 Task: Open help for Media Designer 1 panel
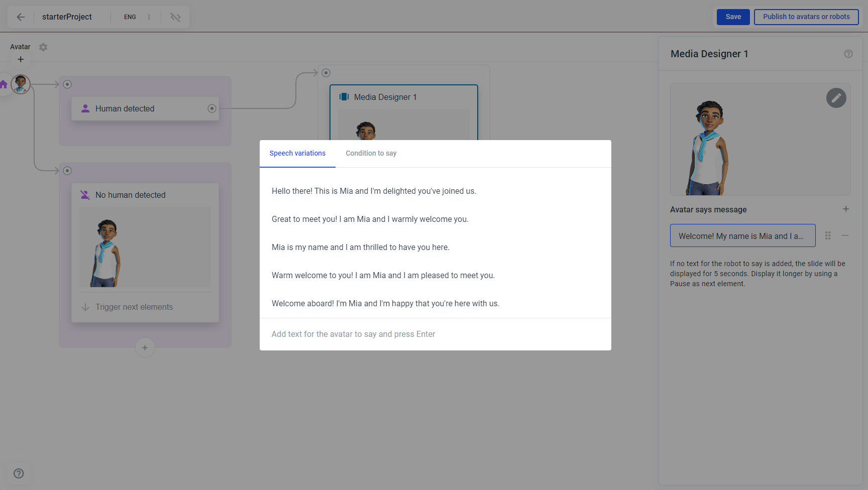point(848,54)
